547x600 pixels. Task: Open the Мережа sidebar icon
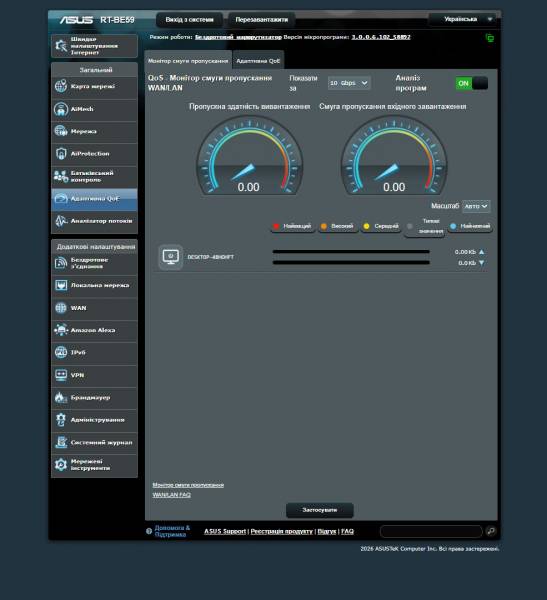[x=61, y=131]
